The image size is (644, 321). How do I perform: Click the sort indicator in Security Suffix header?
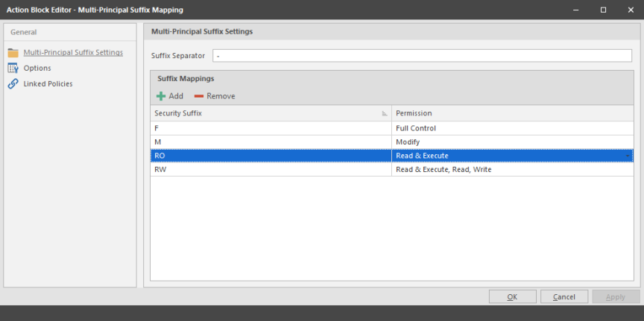tap(385, 114)
